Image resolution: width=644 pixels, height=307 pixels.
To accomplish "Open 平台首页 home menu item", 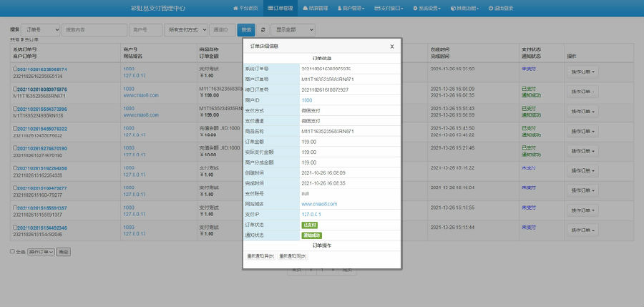I will click(x=245, y=8).
